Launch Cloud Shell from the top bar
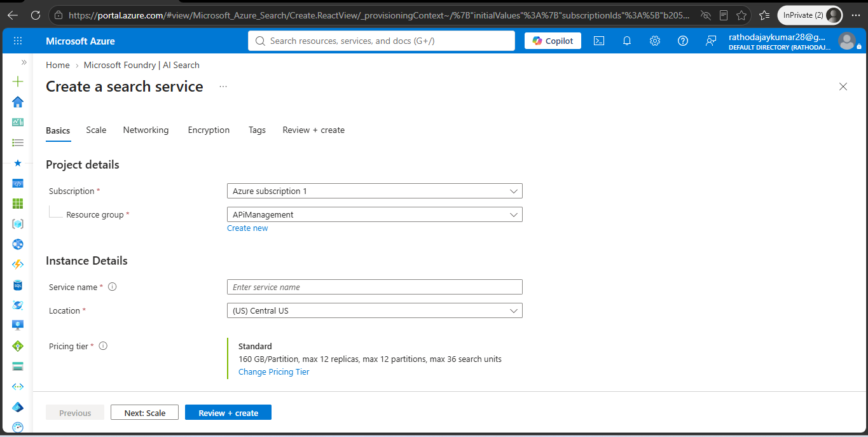Viewport: 868px width, 437px height. tap(599, 41)
